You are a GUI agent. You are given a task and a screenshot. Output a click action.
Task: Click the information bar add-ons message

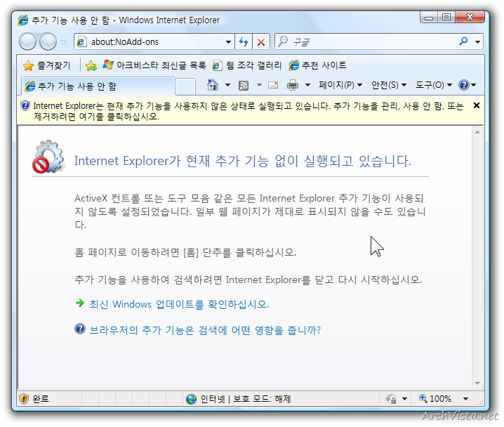[248, 111]
